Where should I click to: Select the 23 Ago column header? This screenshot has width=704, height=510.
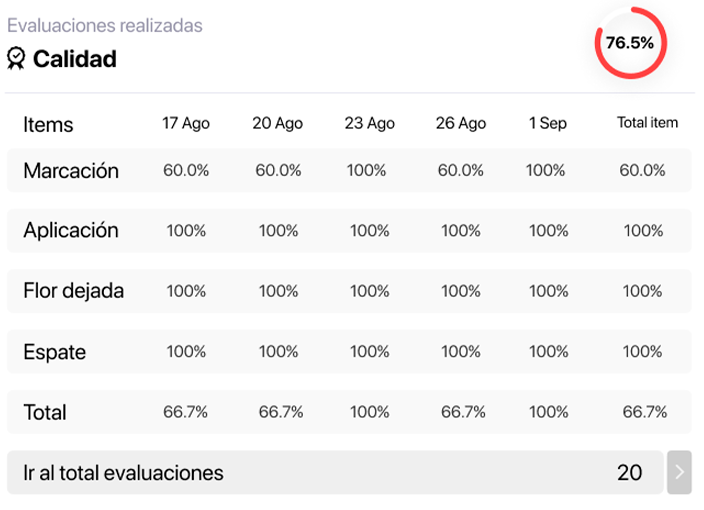[370, 123]
